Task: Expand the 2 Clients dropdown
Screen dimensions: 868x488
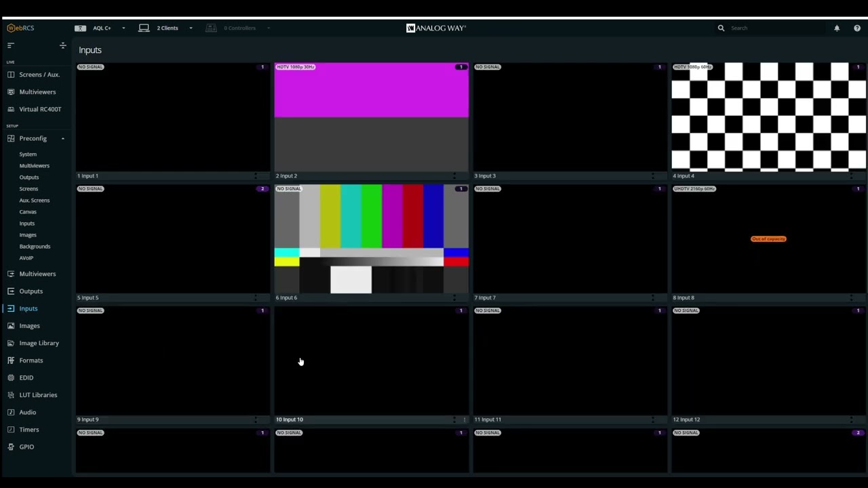Action: coord(191,28)
